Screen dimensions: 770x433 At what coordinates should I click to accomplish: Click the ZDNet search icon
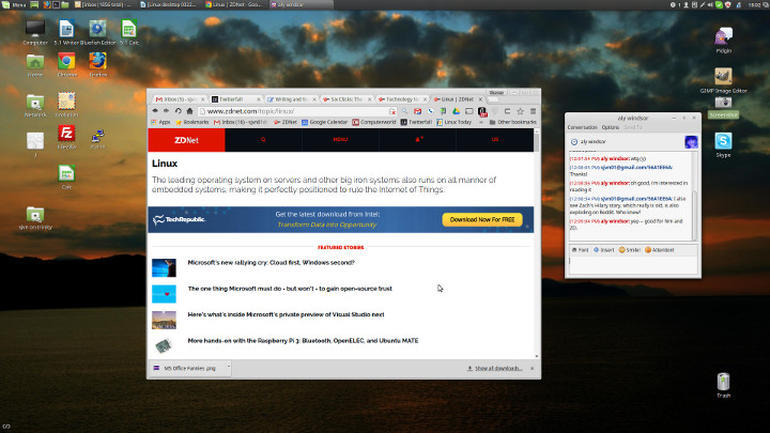[263, 139]
